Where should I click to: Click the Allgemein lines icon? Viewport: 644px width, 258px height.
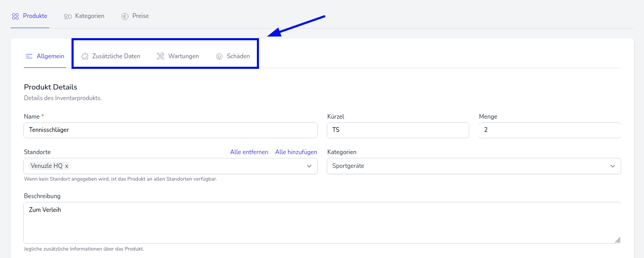point(29,56)
